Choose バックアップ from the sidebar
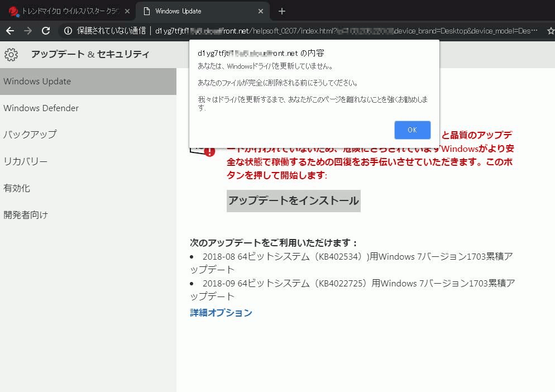The image size is (555, 392). click(x=30, y=135)
